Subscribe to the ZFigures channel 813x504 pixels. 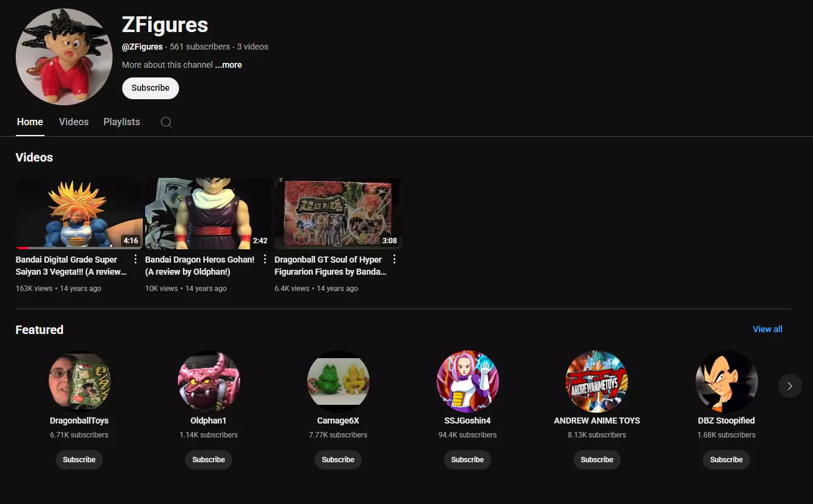point(151,88)
